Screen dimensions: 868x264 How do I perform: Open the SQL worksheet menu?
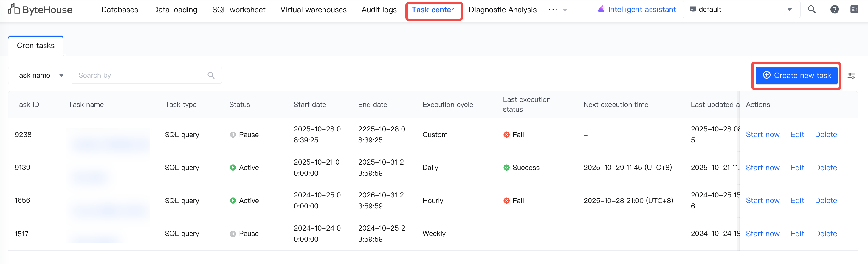coord(238,10)
